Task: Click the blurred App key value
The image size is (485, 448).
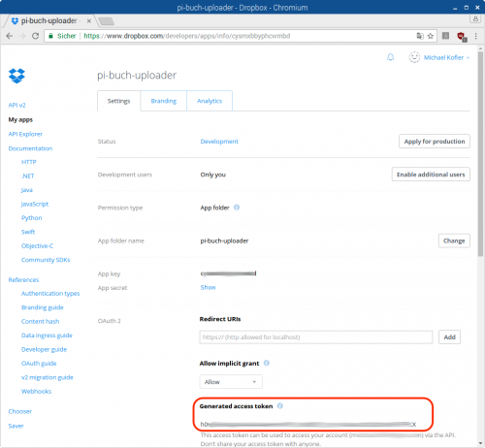Action: pyautogui.click(x=228, y=273)
